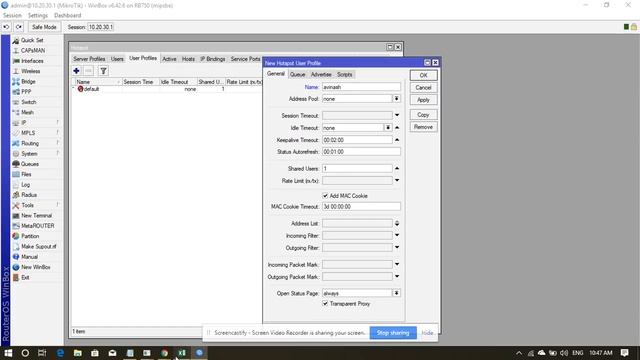The height and width of the screenshot is (360, 640).
Task: Open Idle Timeout dropdown list
Action: [x=388, y=128]
